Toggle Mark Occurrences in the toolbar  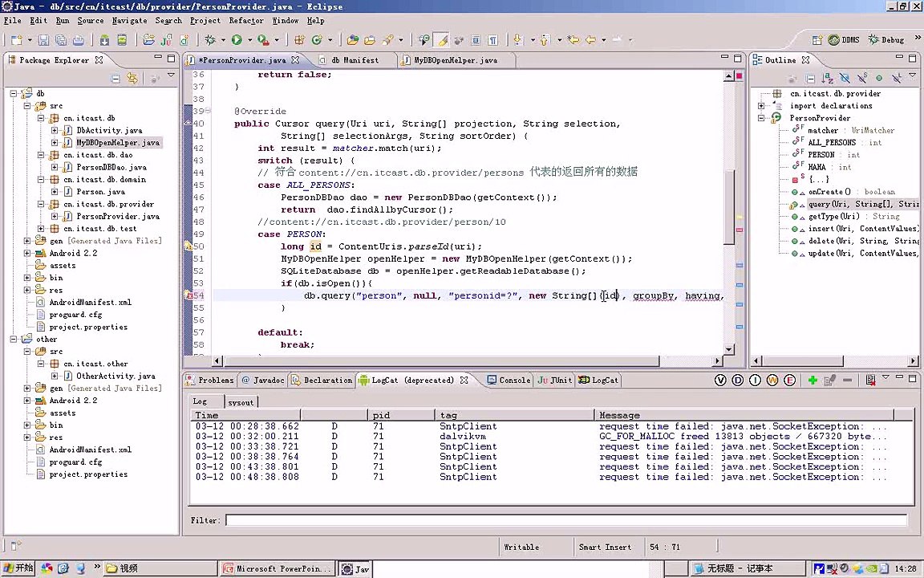(x=441, y=40)
